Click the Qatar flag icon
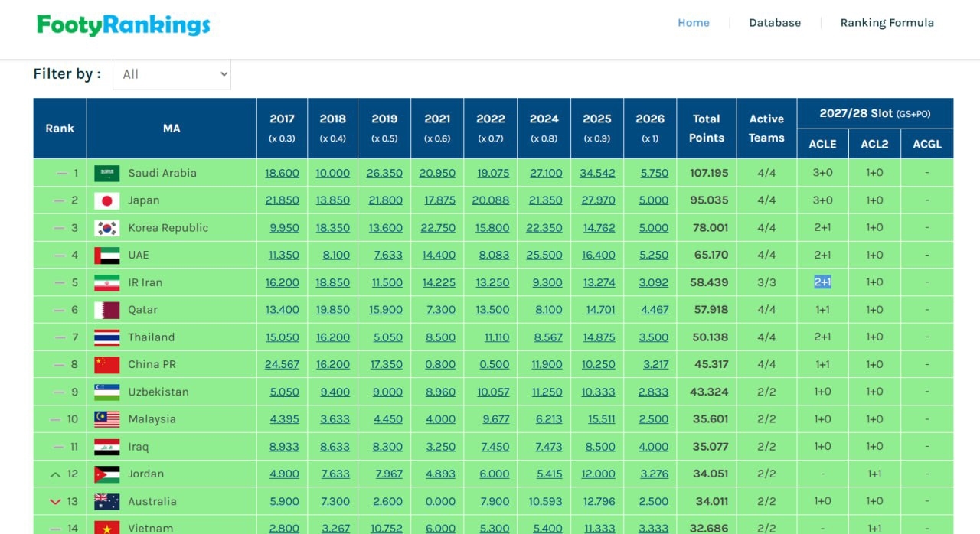This screenshot has width=980, height=534. 106,310
